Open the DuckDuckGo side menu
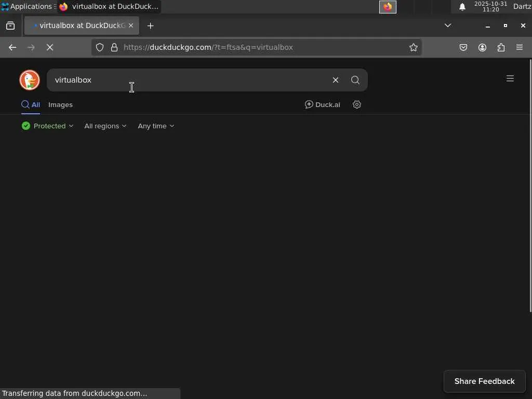The image size is (532, 399). [x=510, y=79]
